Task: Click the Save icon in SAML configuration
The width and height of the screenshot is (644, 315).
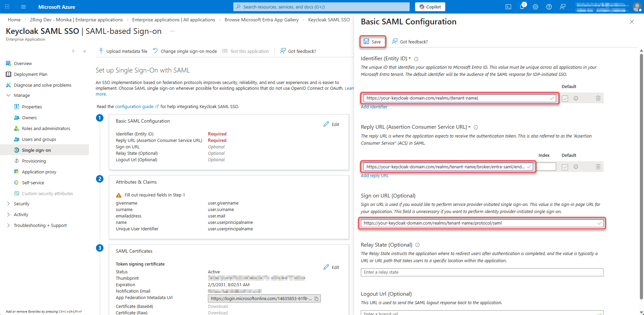Action: tap(366, 41)
